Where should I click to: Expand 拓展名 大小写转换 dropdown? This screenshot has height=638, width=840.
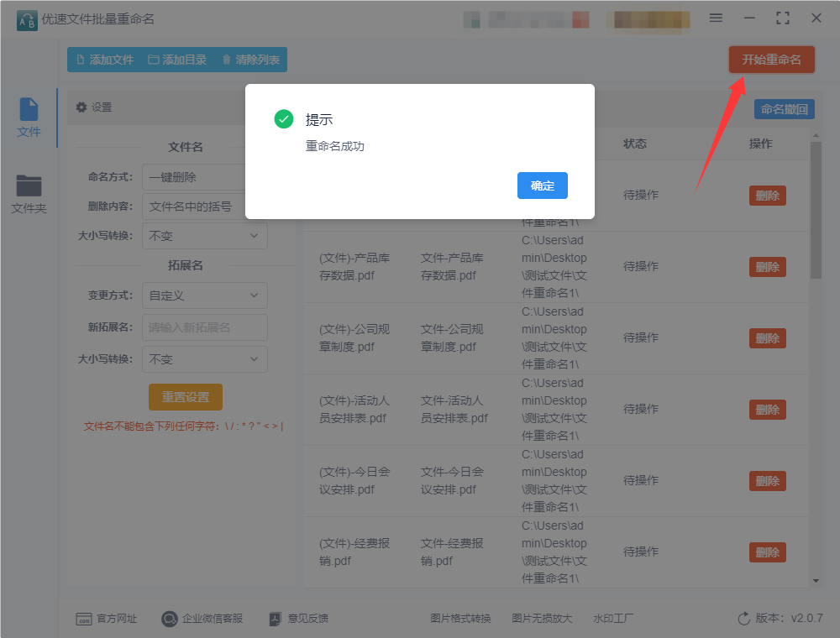coord(205,359)
